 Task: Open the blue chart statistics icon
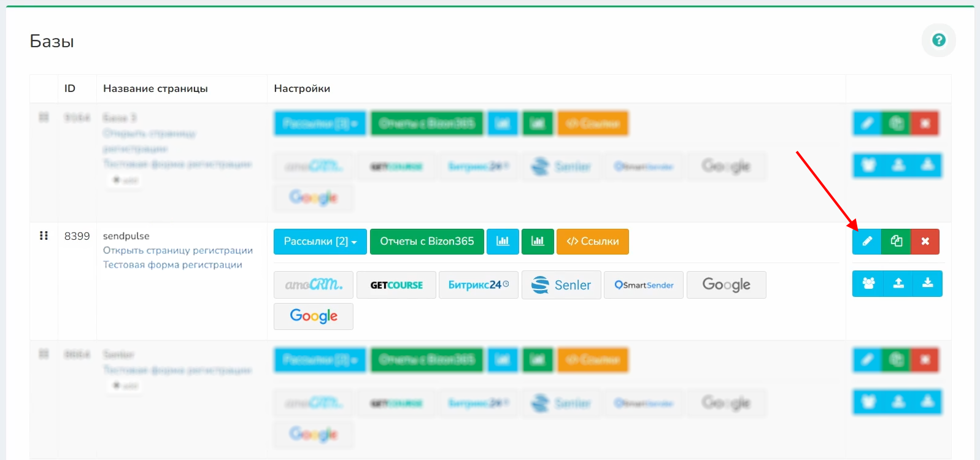(x=503, y=241)
